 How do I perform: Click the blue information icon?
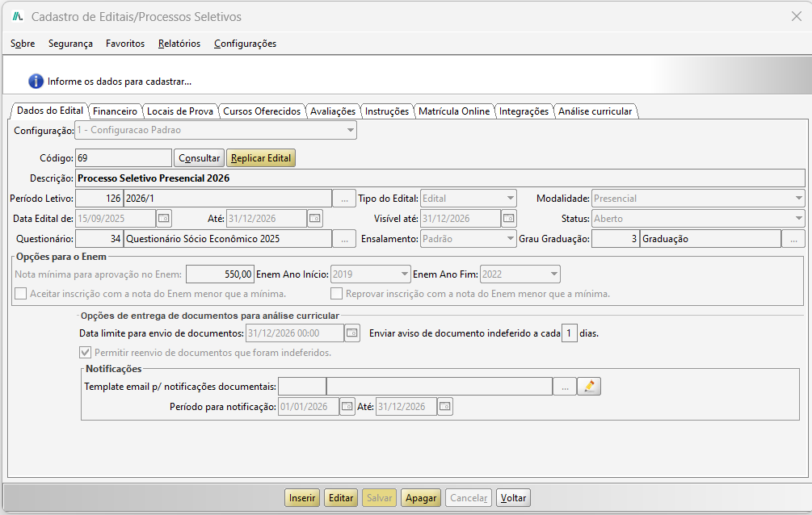click(36, 82)
